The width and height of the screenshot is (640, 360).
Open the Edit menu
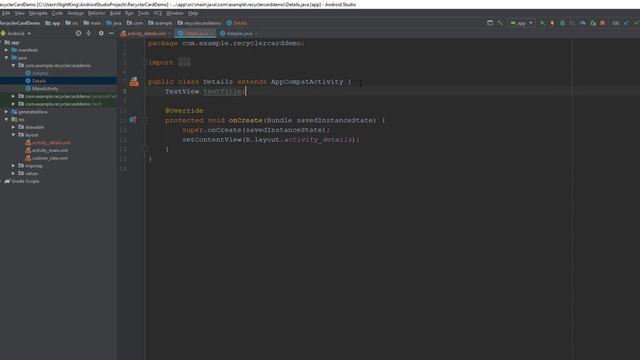point(6,13)
